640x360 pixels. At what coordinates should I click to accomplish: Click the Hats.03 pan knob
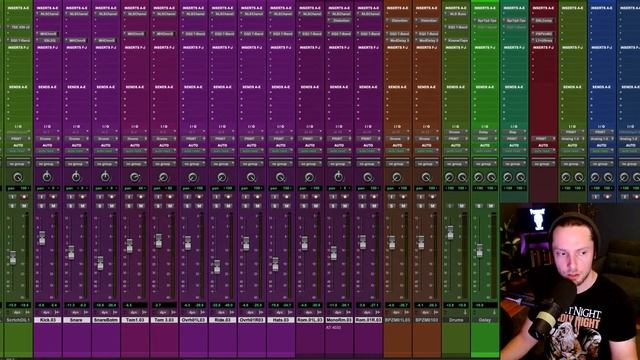click(280, 177)
